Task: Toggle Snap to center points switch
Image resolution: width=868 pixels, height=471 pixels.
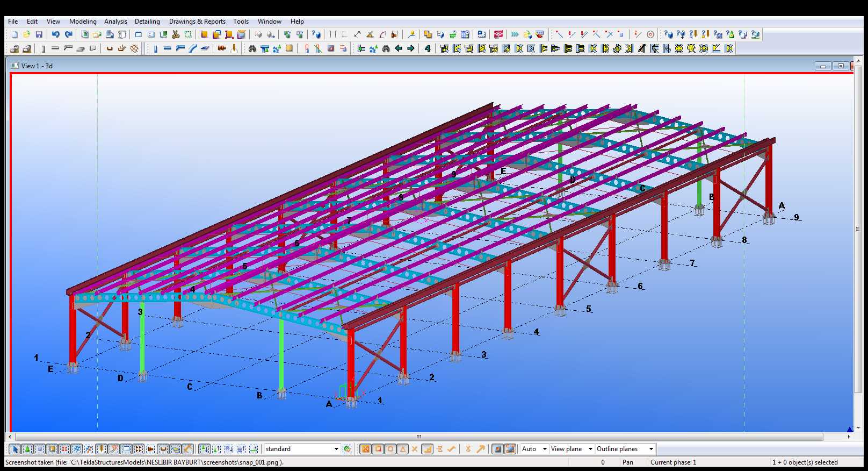Action: [x=390, y=449]
